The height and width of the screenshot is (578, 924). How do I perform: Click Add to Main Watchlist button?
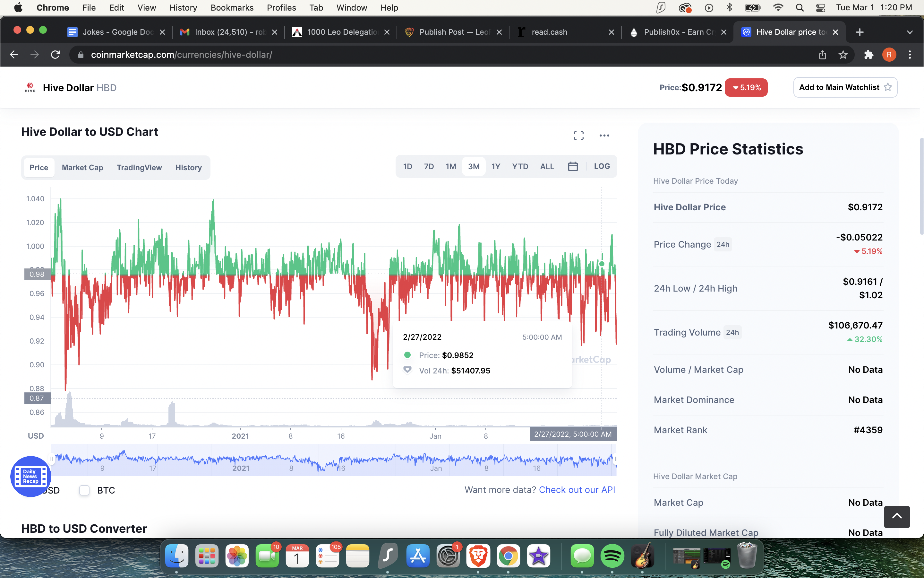(845, 87)
